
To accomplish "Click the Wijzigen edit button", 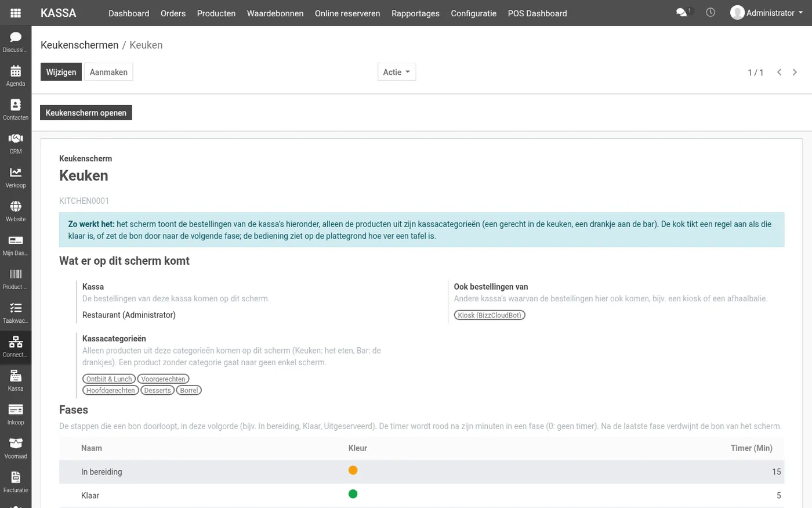I will 61,72.
